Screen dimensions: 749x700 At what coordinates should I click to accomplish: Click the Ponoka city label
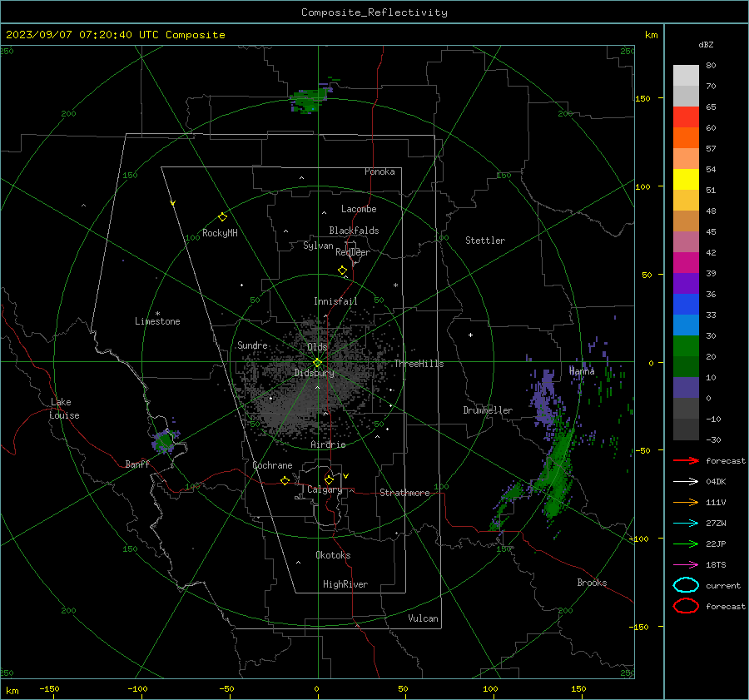[x=379, y=171]
